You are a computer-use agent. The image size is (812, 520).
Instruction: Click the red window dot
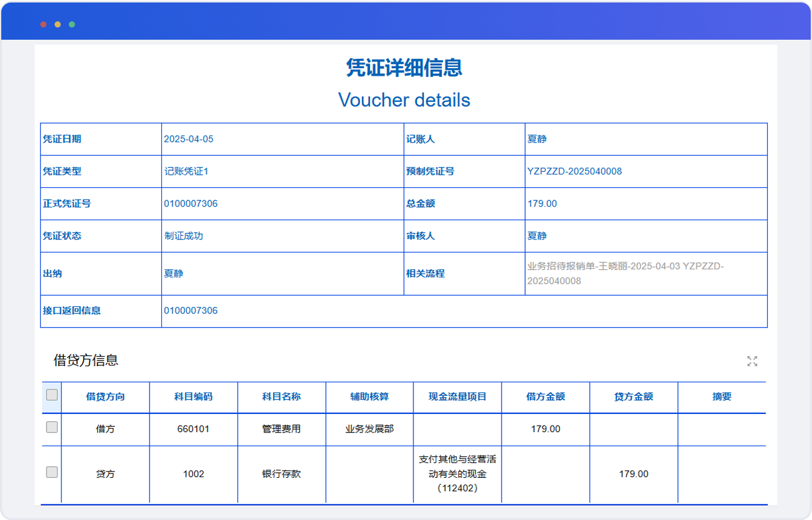43,24
